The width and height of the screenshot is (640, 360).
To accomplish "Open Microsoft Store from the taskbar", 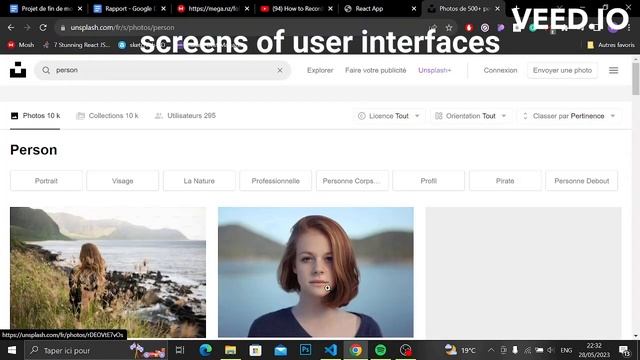I will 256,350.
